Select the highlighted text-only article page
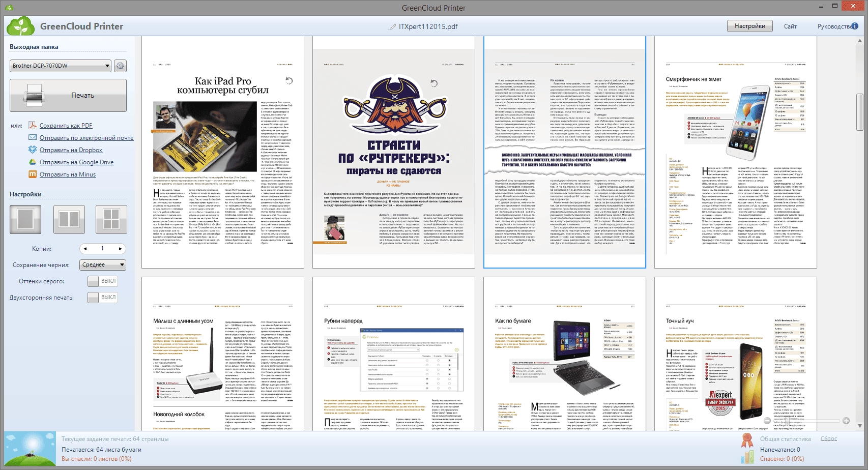 pos(565,152)
